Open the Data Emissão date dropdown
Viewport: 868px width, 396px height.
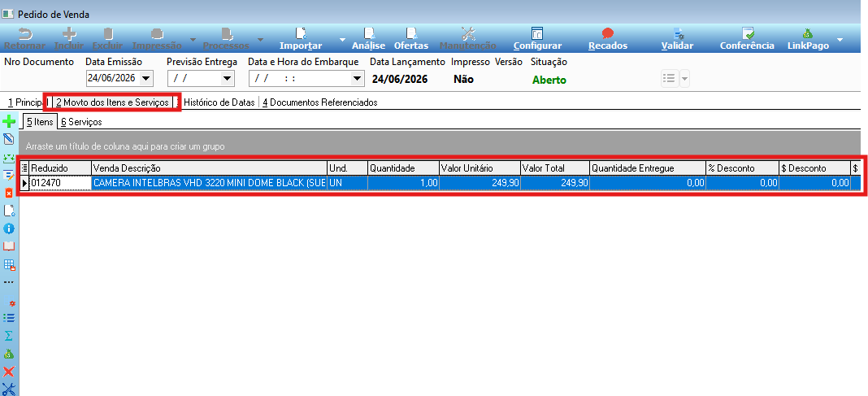146,79
